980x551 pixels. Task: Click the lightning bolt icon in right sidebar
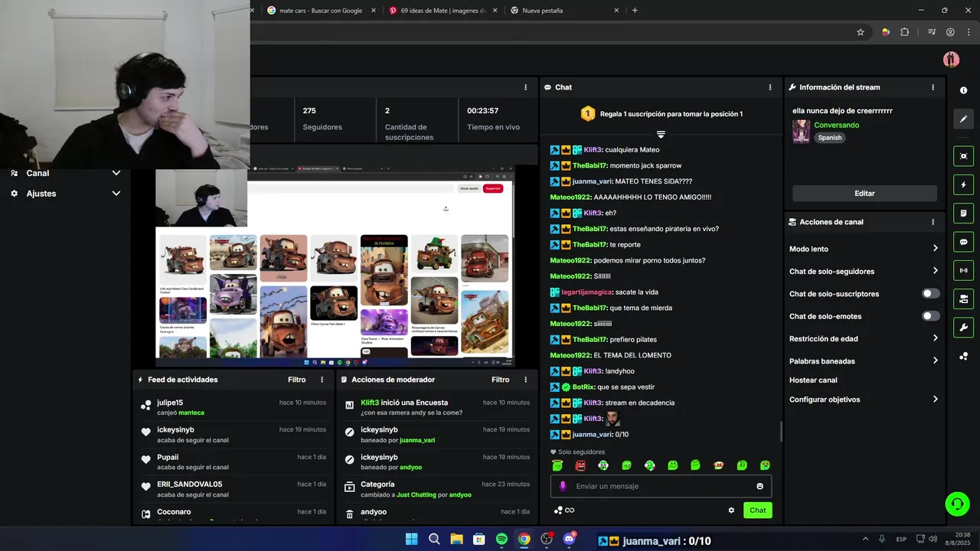click(x=963, y=184)
